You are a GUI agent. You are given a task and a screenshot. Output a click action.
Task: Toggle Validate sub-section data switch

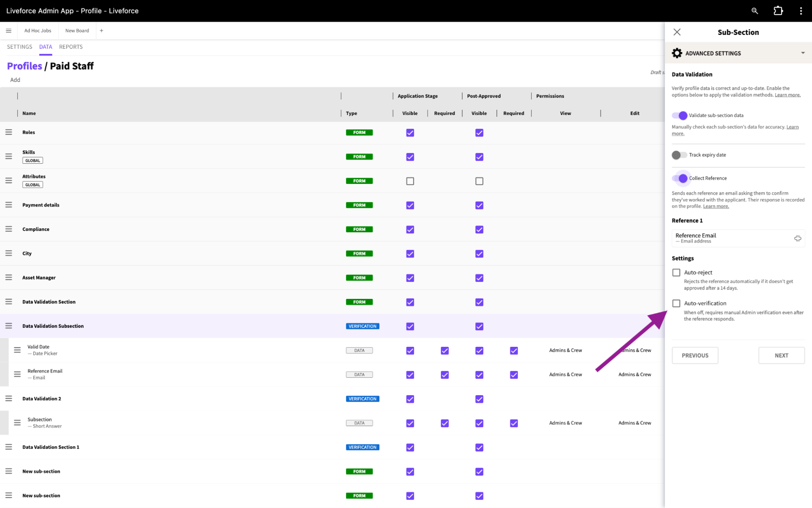pos(679,115)
